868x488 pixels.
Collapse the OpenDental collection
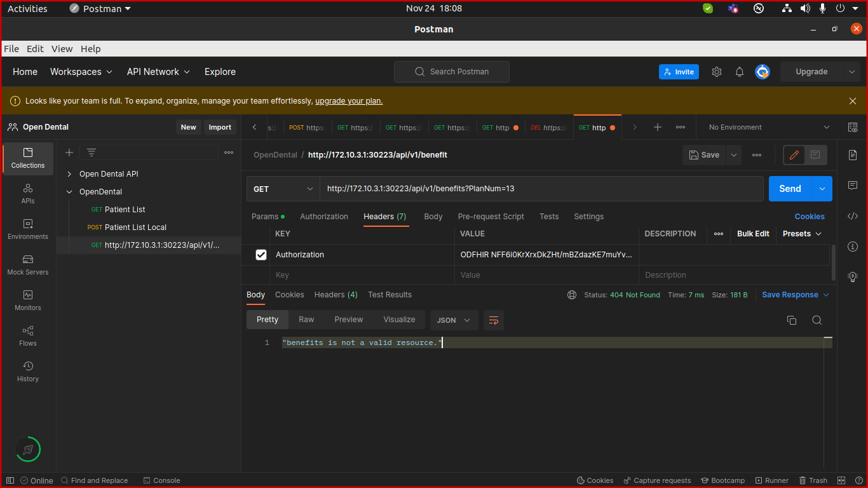click(69, 192)
